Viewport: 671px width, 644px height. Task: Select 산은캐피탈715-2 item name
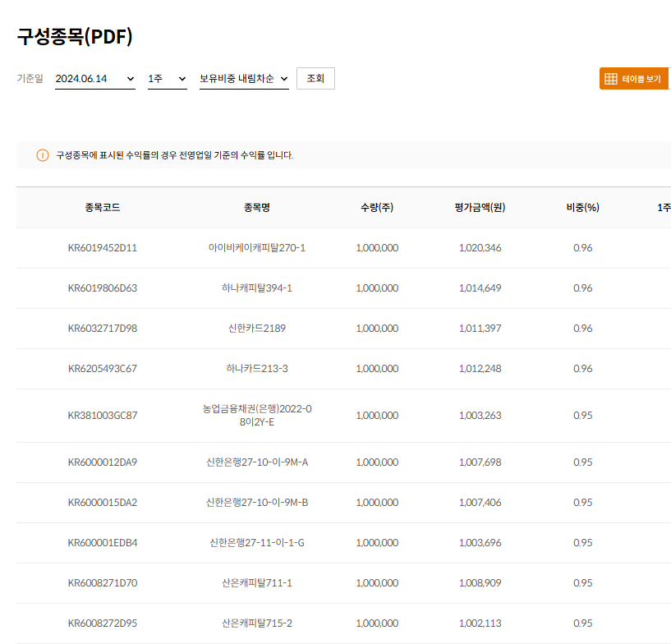pos(257,623)
